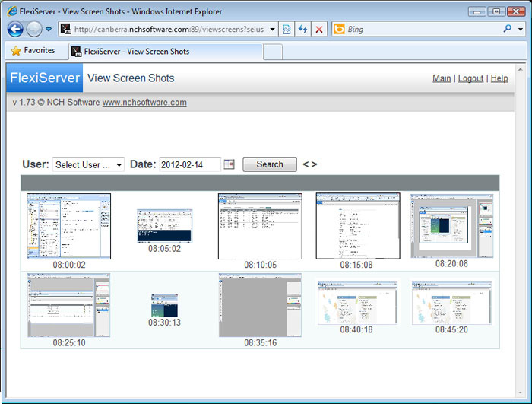532x404 pixels.
Task: Expand the address bar history dropdown
Action: tap(272, 29)
